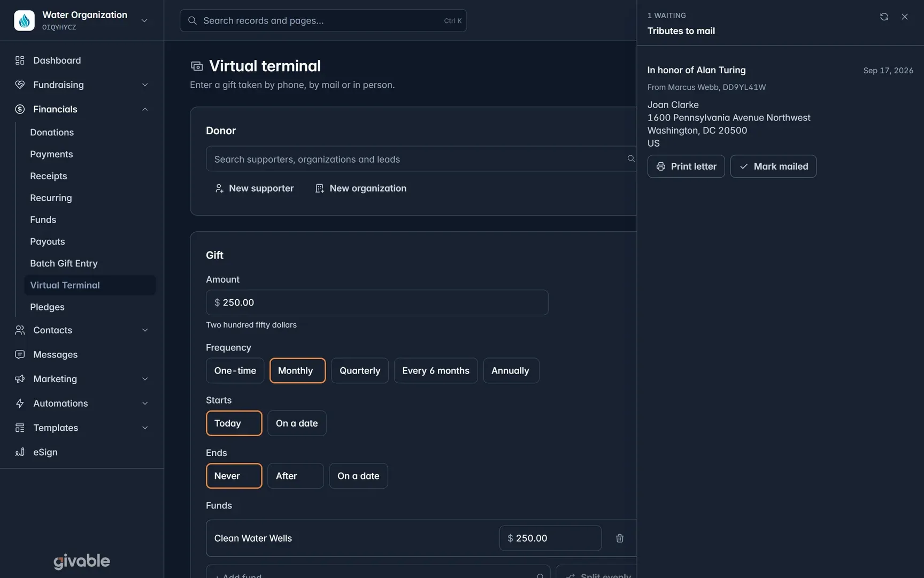The height and width of the screenshot is (578, 924).
Task: Close the Tributes to mail panel
Action: (x=905, y=17)
